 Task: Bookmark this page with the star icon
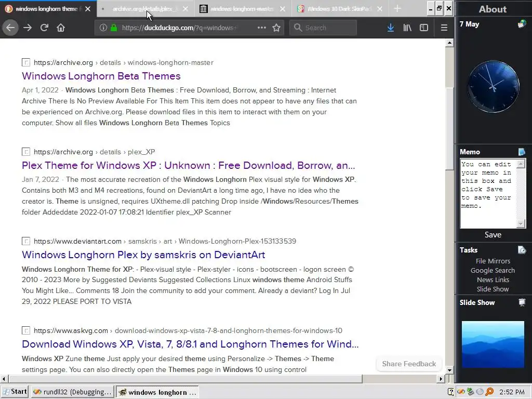(276, 28)
